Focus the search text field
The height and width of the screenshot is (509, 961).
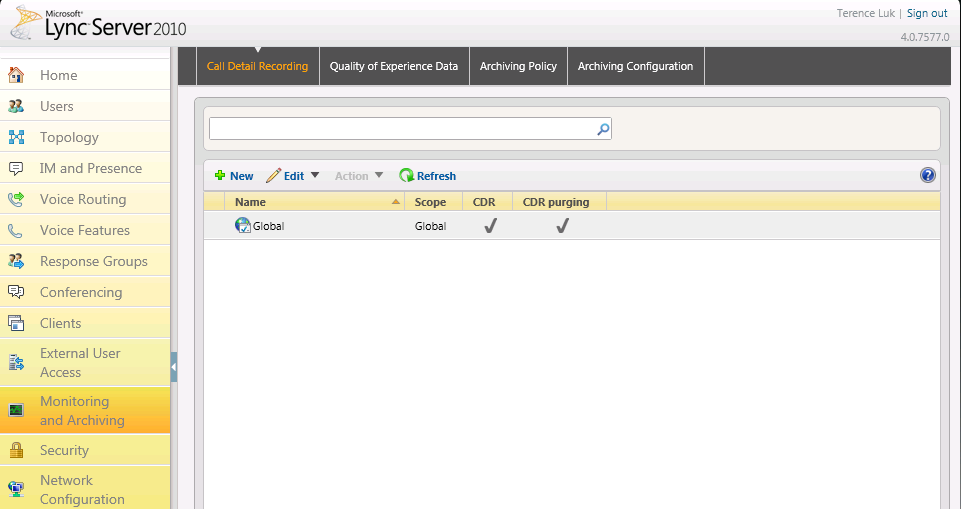pyautogui.click(x=410, y=129)
